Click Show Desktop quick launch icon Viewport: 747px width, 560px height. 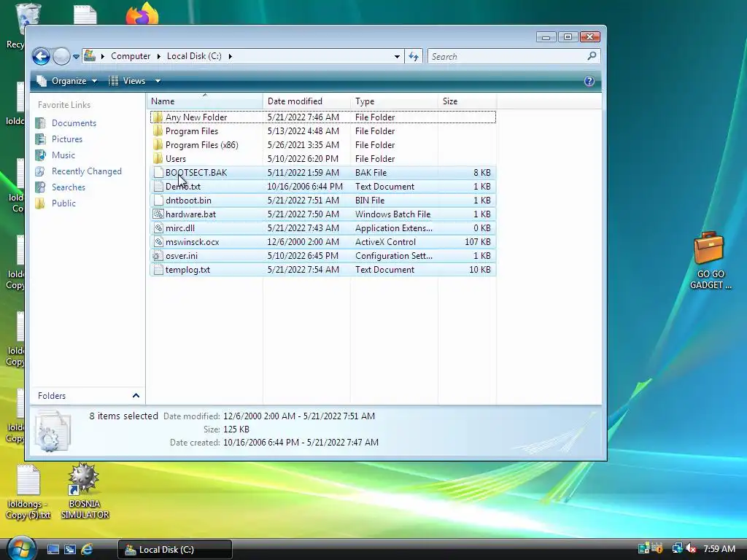(53, 550)
